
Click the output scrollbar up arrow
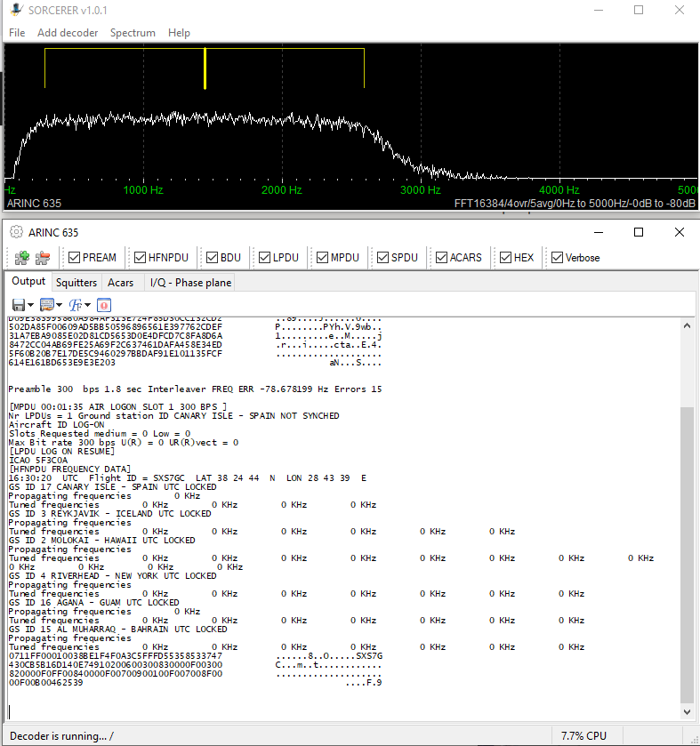pyautogui.click(x=687, y=326)
